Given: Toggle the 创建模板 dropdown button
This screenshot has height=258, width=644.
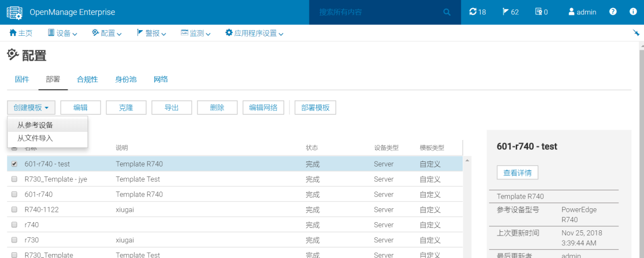Looking at the screenshot, I should click(31, 108).
